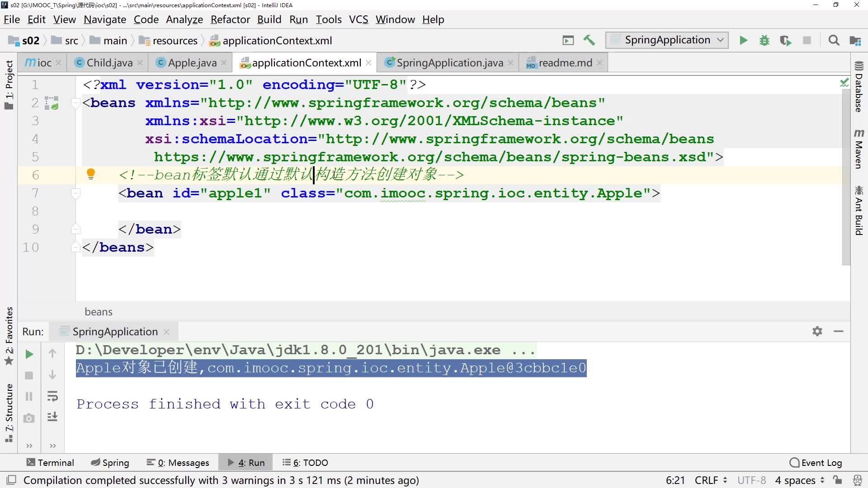Open CRLF line separator dropdown

click(710, 480)
